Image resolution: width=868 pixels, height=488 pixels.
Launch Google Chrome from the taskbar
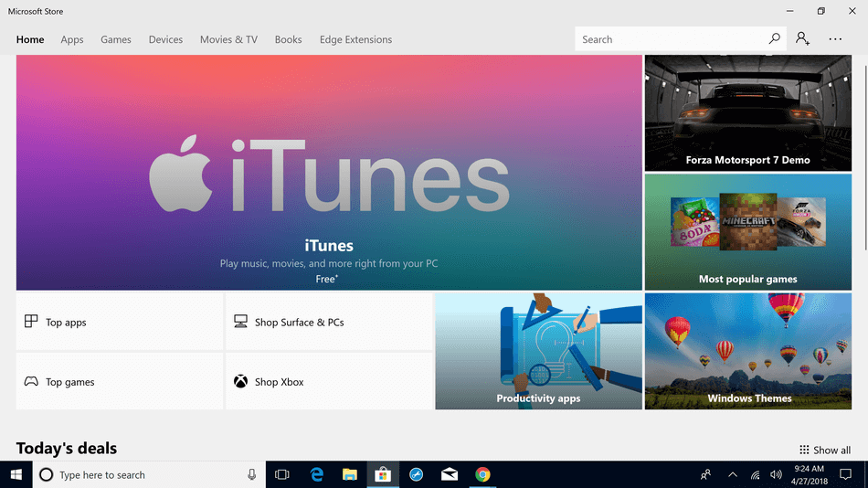point(482,474)
